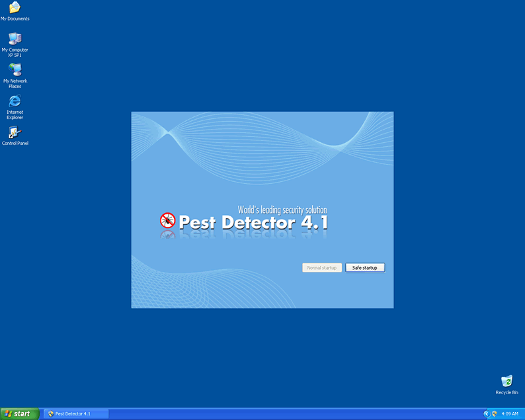The image size is (525, 420).
Task: Click the Internet Explorer text label
Action: point(15,115)
